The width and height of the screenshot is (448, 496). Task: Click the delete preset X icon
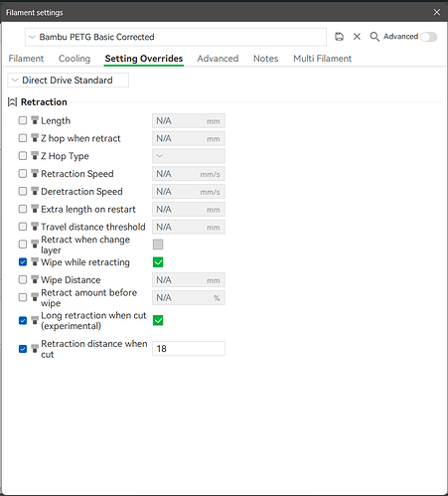coord(357,37)
